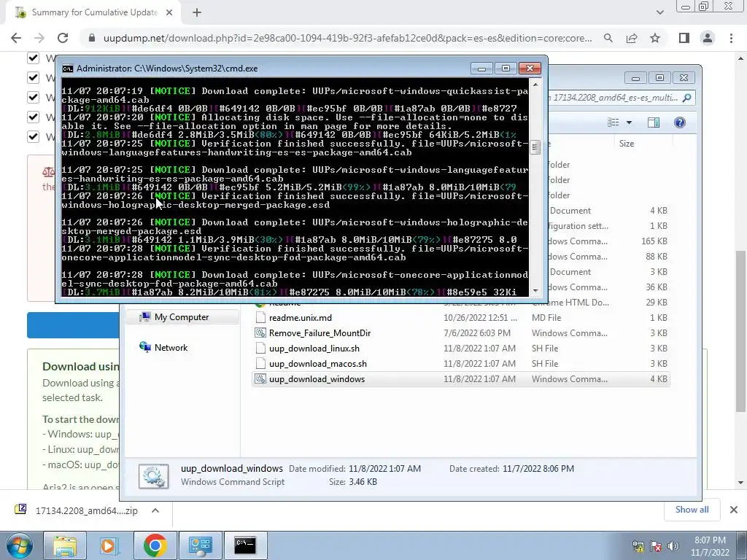This screenshot has width=747, height=560.
Task: Toggle the fifth edition checkbox on webpage
Action: (x=33, y=136)
